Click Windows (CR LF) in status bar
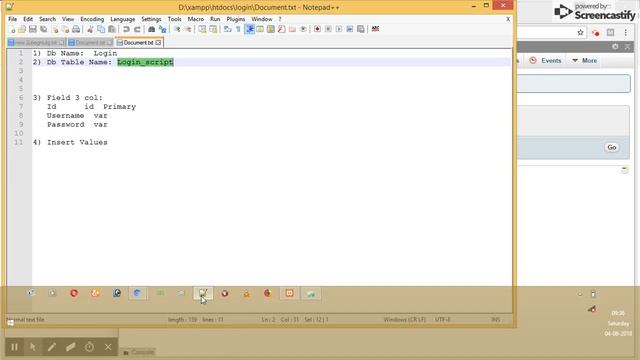 (x=404, y=320)
